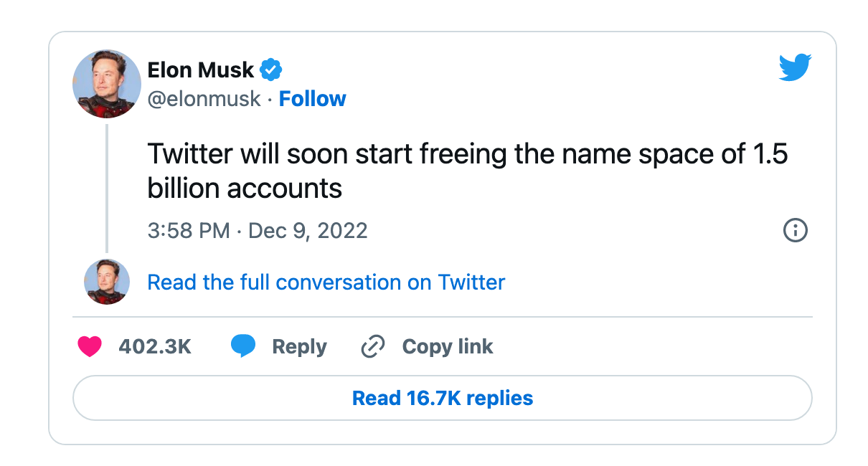Image resolution: width=868 pixels, height=466 pixels.
Task: Click the blue reply bubble icon
Action: (x=243, y=346)
